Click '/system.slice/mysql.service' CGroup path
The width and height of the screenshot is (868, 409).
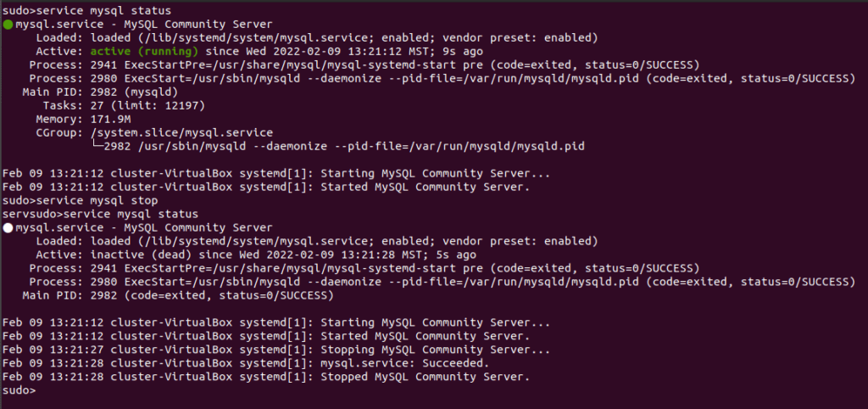click(x=181, y=133)
